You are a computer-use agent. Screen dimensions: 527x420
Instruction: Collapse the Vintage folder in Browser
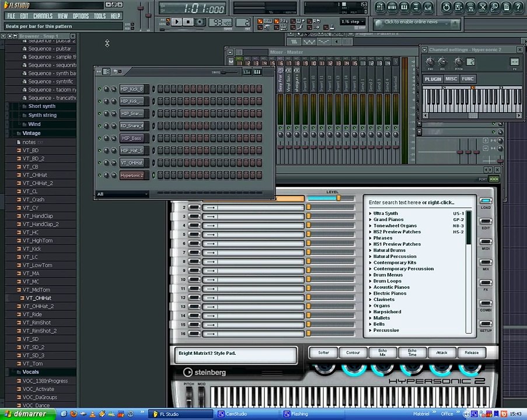coord(32,134)
